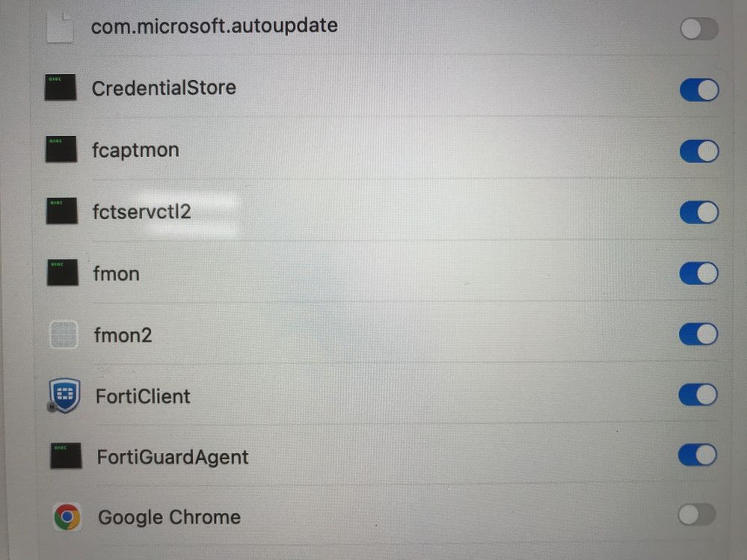Turn off the fcaptmon switch
The width and height of the screenshot is (747, 560).
(699, 151)
